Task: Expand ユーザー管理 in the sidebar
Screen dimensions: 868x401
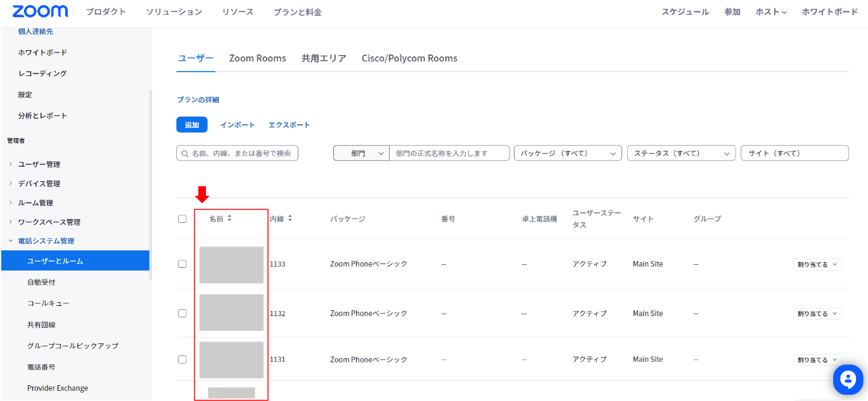Action: click(x=39, y=164)
